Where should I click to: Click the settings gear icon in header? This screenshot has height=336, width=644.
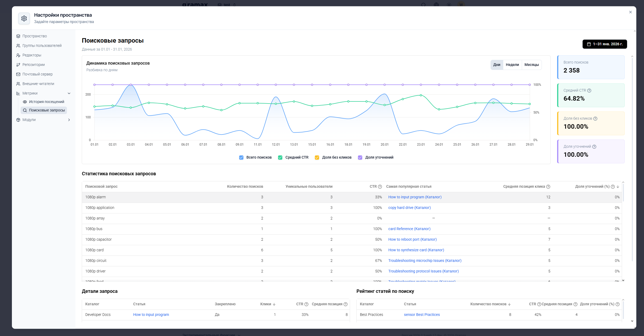(x=24, y=19)
